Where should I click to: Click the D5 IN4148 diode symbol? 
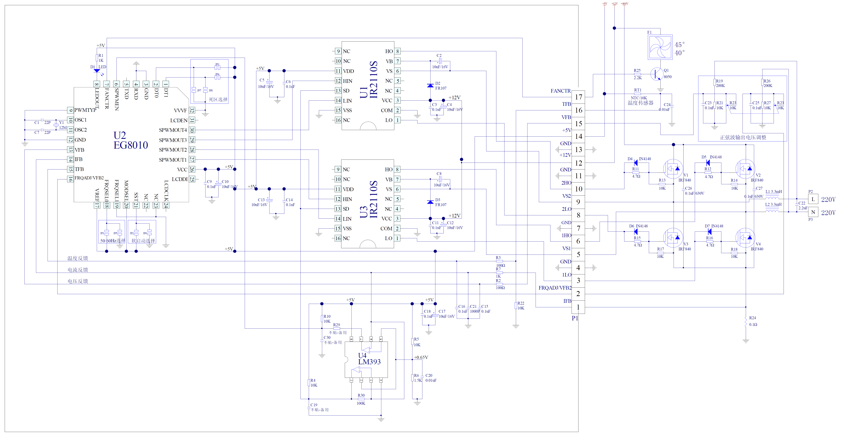[708, 163]
